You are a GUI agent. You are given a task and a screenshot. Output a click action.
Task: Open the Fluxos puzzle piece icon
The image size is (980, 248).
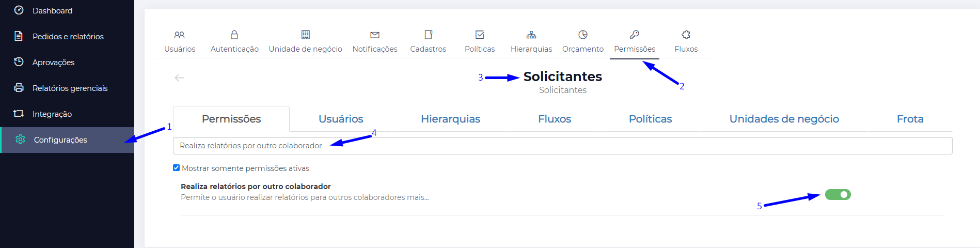click(x=686, y=35)
